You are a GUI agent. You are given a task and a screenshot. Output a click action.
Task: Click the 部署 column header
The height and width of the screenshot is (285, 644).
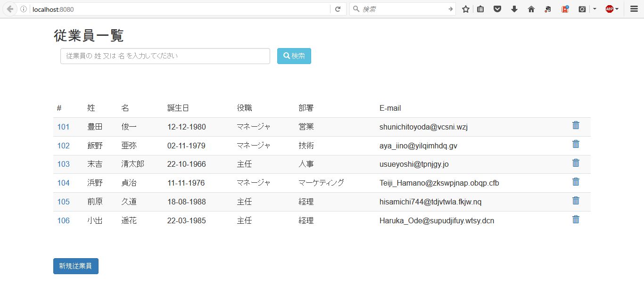click(x=306, y=108)
